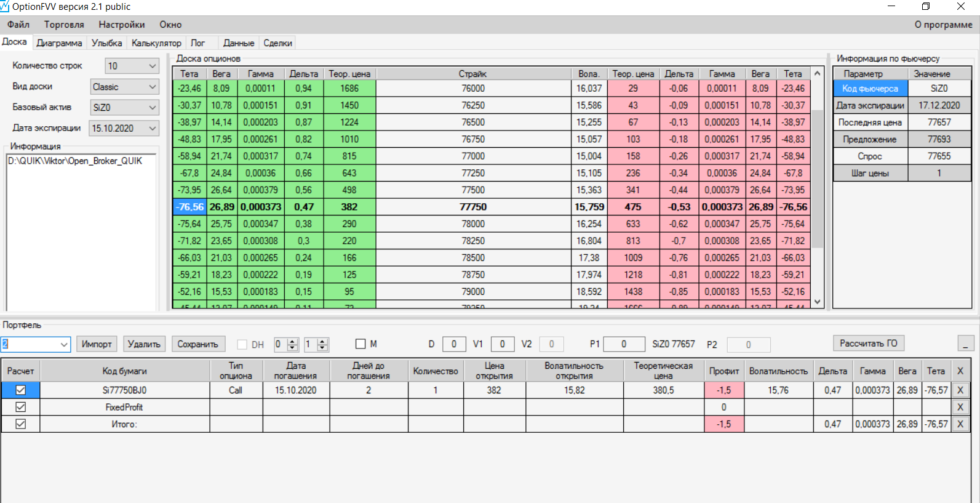Click the P1 input field
Screen dimensions: 980x503
click(x=624, y=344)
